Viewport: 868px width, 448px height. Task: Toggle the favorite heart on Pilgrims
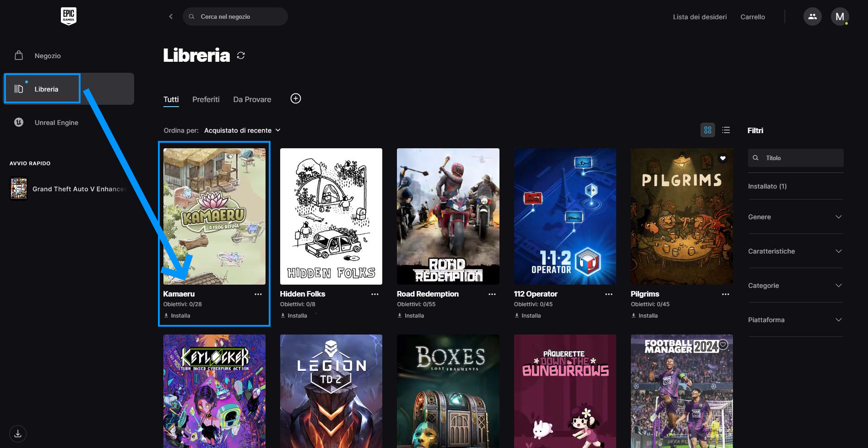[723, 158]
